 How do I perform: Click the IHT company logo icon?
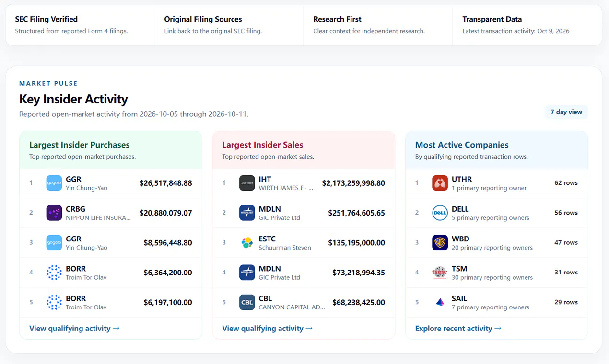(x=247, y=183)
